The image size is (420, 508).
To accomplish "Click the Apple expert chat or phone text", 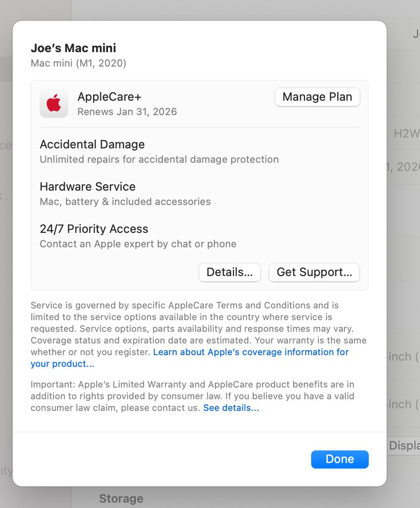I will [138, 244].
